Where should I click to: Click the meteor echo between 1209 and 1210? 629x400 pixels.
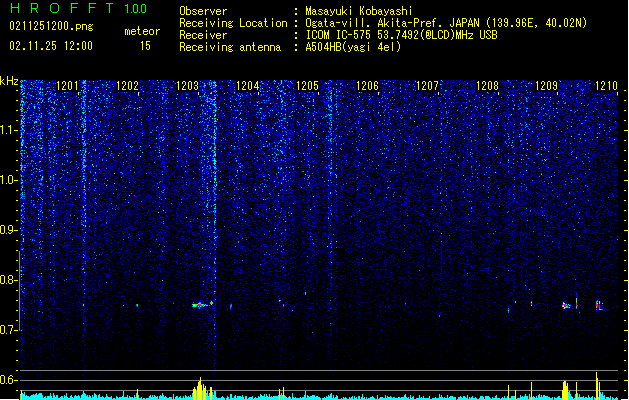click(566, 306)
